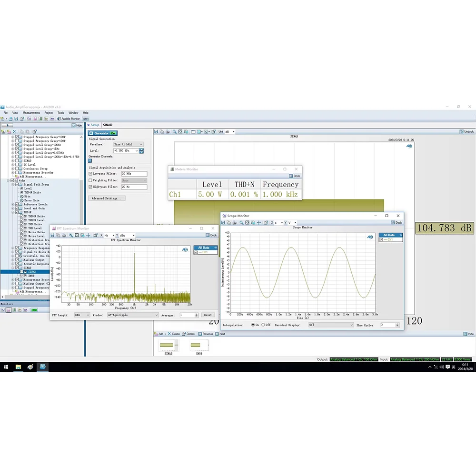The width and height of the screenshot is (476, 476).
Task: Zoom magnifier in FFT Spectrum Monitor toolbar
Action: tap(71, 235)
